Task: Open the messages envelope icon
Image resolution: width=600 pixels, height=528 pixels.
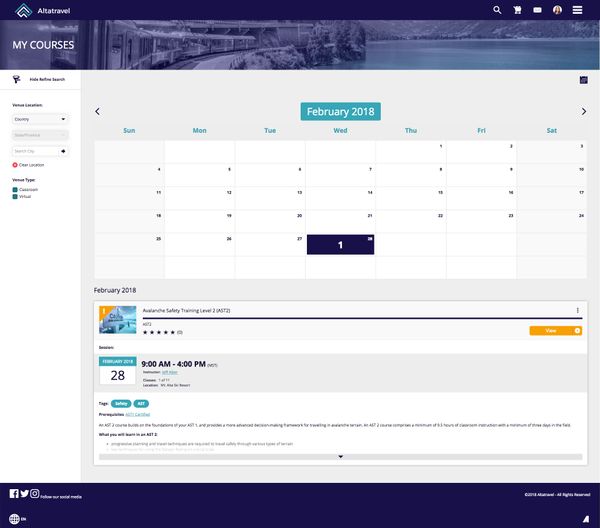Action: tap(537, 10)
